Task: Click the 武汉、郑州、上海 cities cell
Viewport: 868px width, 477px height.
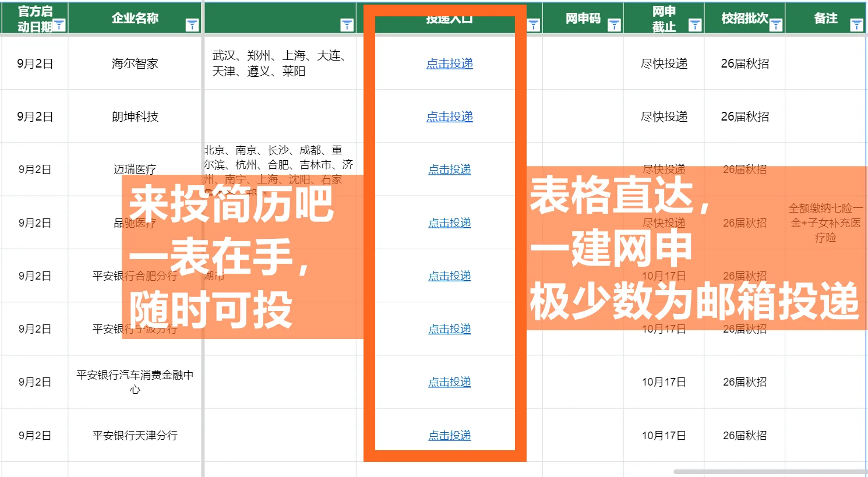Action: click(x=280, y=63)
